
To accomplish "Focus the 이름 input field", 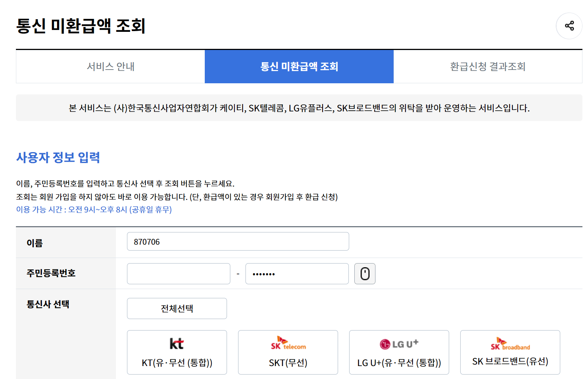I will (238, 241).
